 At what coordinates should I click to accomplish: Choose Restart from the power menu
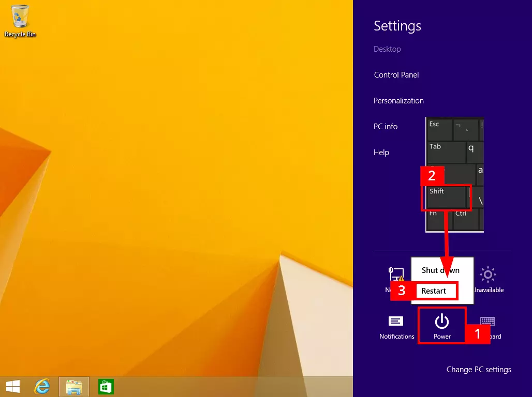[434, 291]
